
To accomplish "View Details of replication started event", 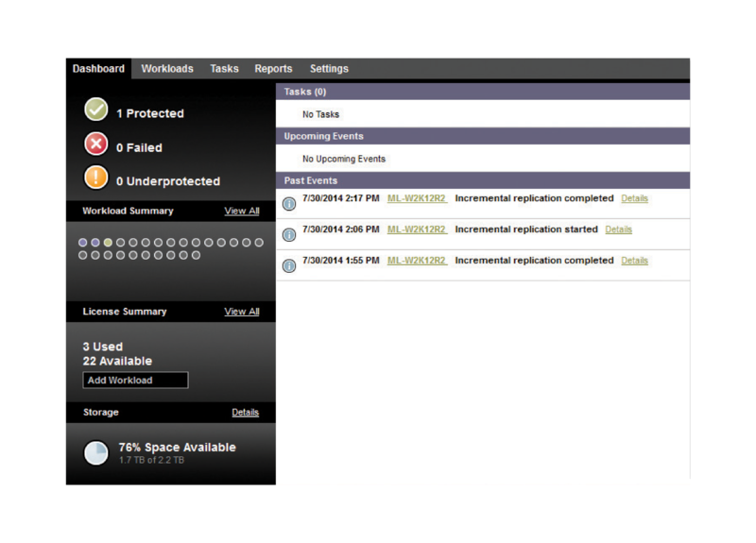I will click(x=619, y=229).
